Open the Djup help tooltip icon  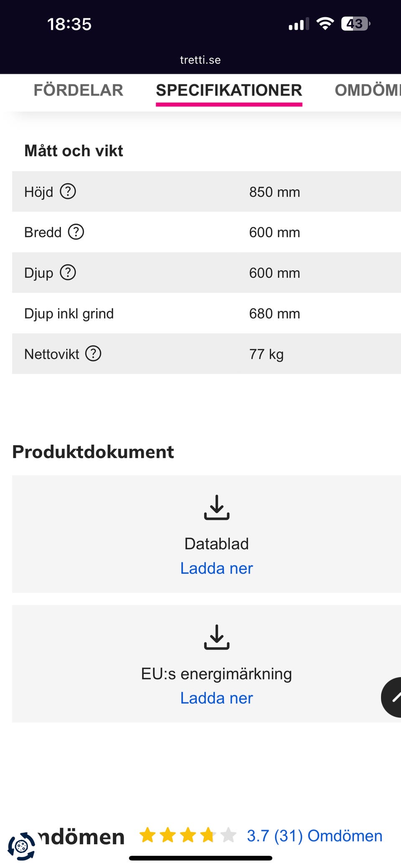(68, 272)
